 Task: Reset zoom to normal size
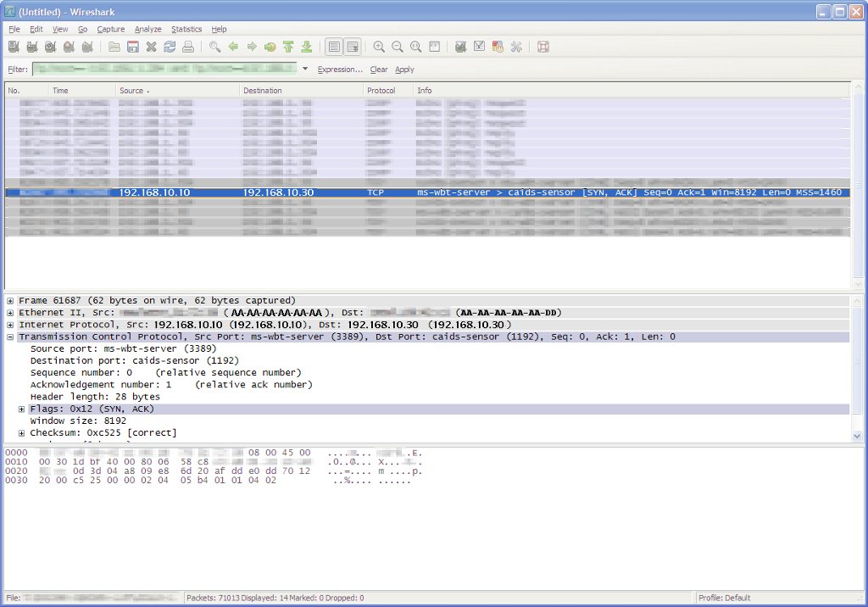[x=415, y=47]
